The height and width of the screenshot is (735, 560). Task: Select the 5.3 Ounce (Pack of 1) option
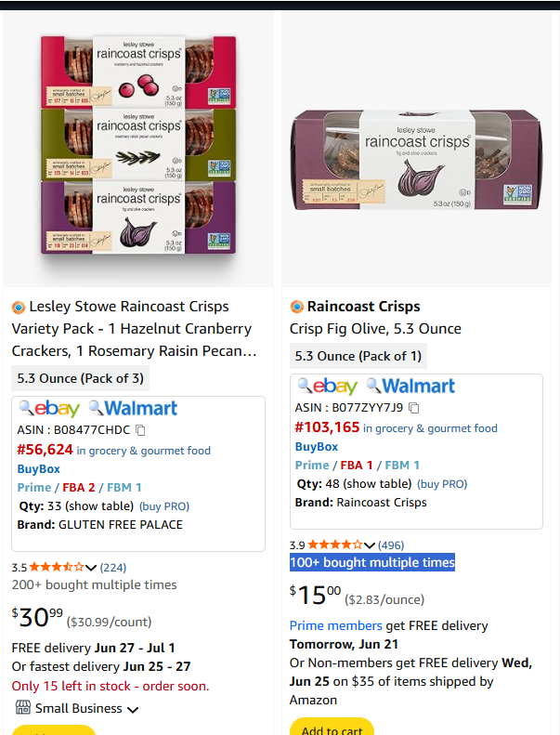[358, 356]
